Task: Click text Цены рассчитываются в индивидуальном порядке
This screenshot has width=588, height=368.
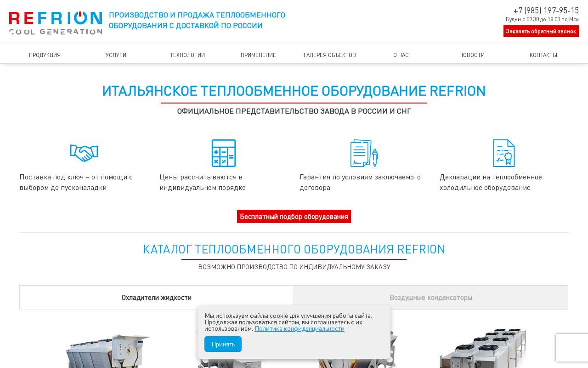Action: pos(203,182)
